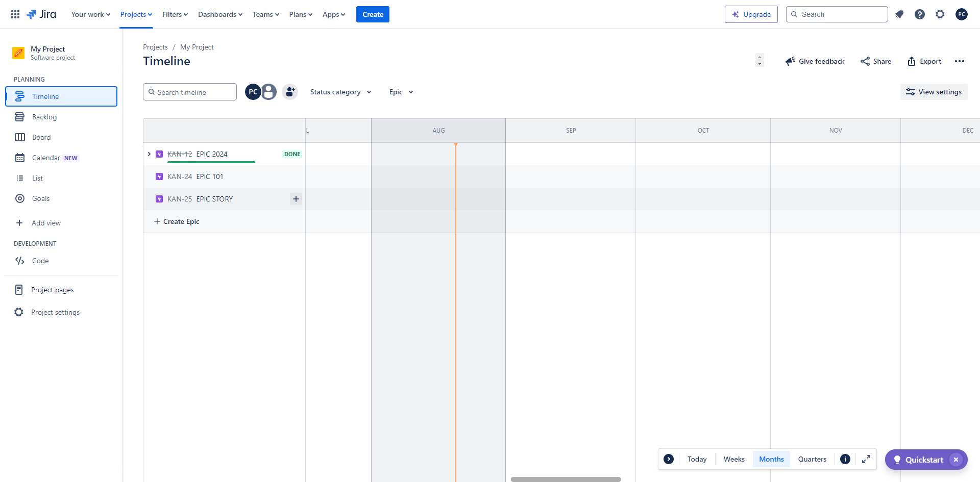980x482 pixels.
Task: Dismiss the Quickstart panel button
Action: [956, 460]
